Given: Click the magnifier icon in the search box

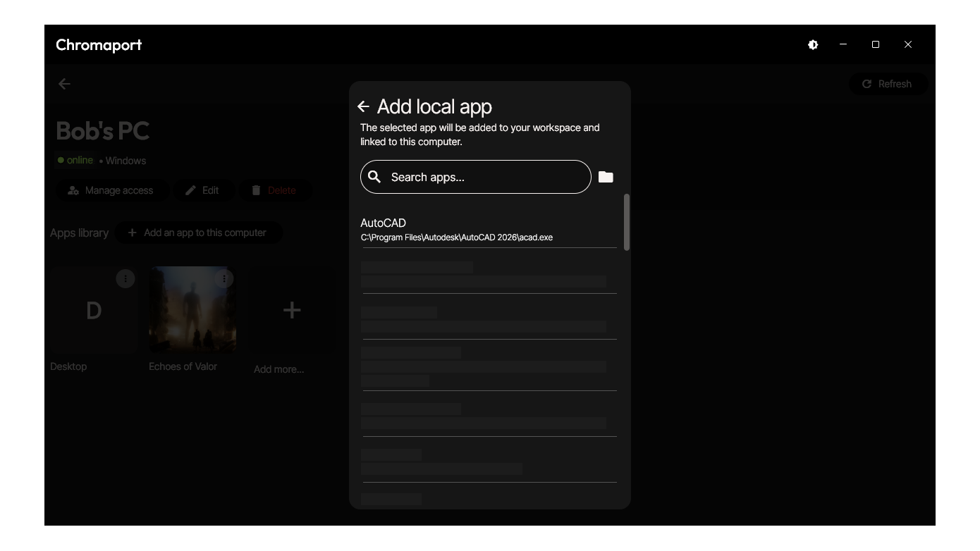Looking at the screenshot, I should [x=374, y=177].
